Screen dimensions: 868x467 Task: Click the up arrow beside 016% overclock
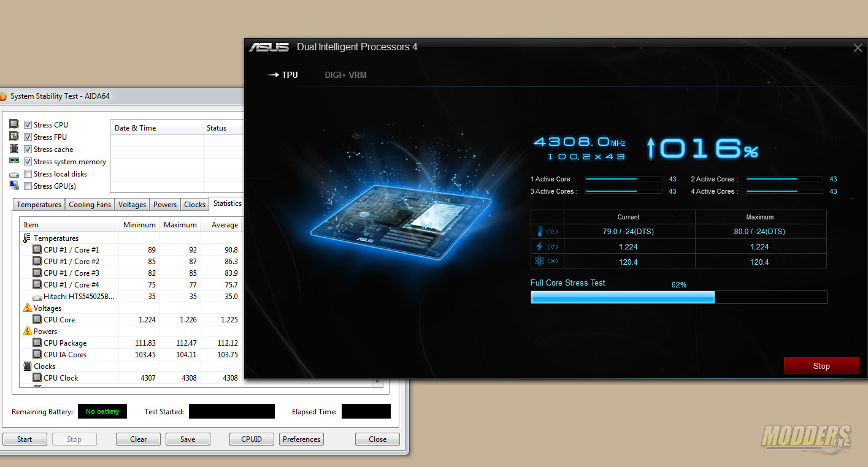click(651, 148)
